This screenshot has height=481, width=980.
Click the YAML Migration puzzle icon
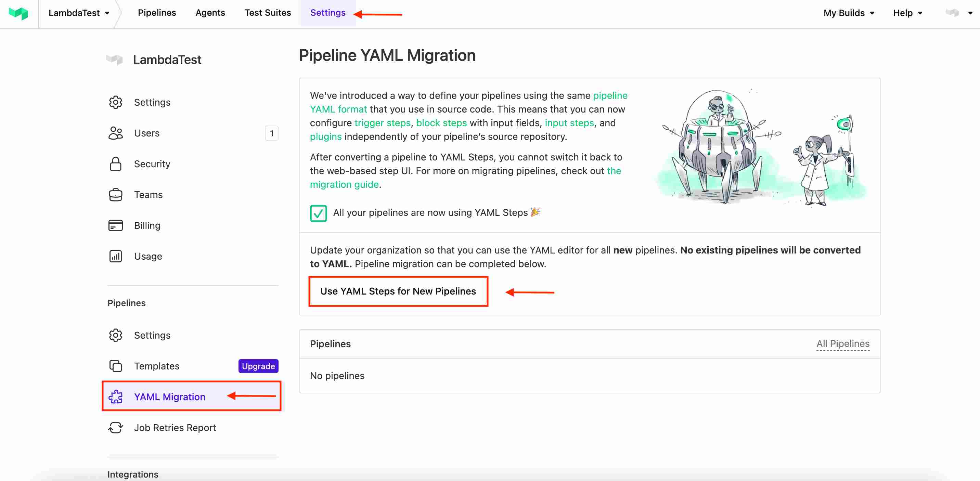115,396
